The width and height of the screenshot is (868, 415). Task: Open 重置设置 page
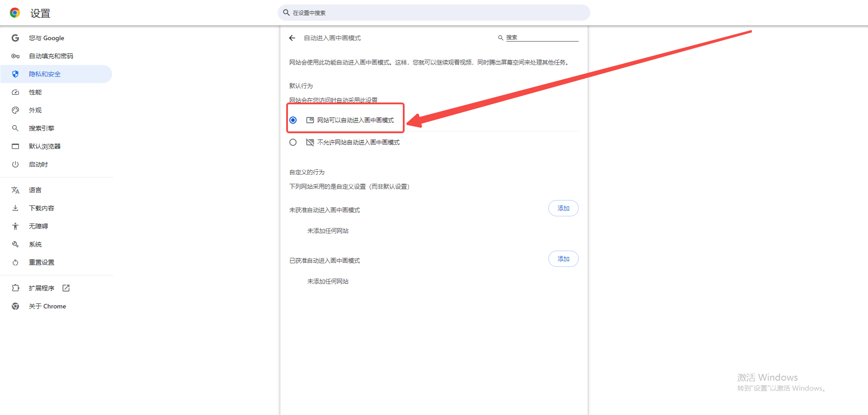[56, 262]
